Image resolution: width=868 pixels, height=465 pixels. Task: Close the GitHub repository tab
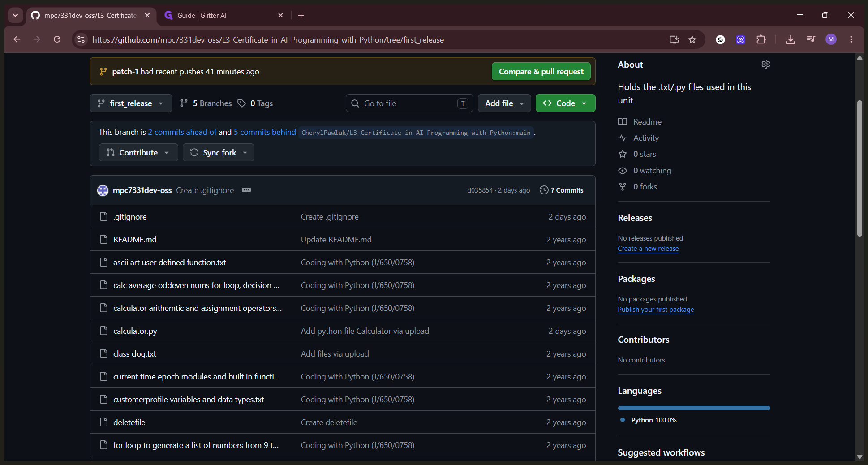(x=147, y=15)
